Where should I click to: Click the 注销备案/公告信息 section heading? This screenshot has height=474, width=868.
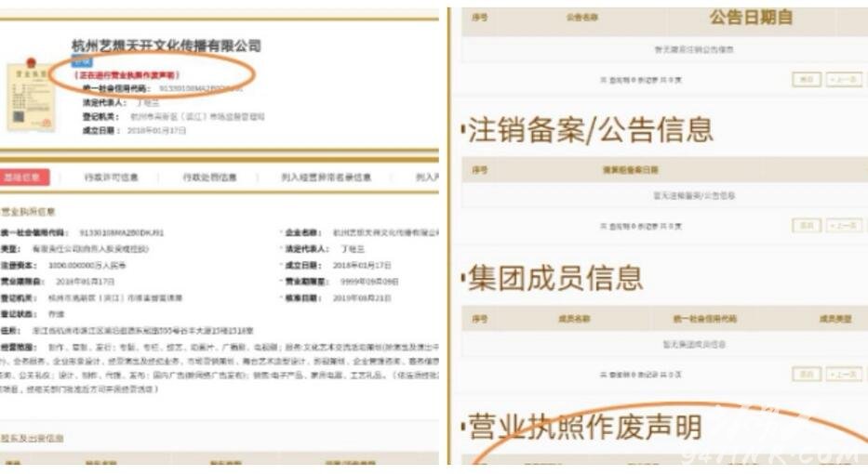click(590, 130)
